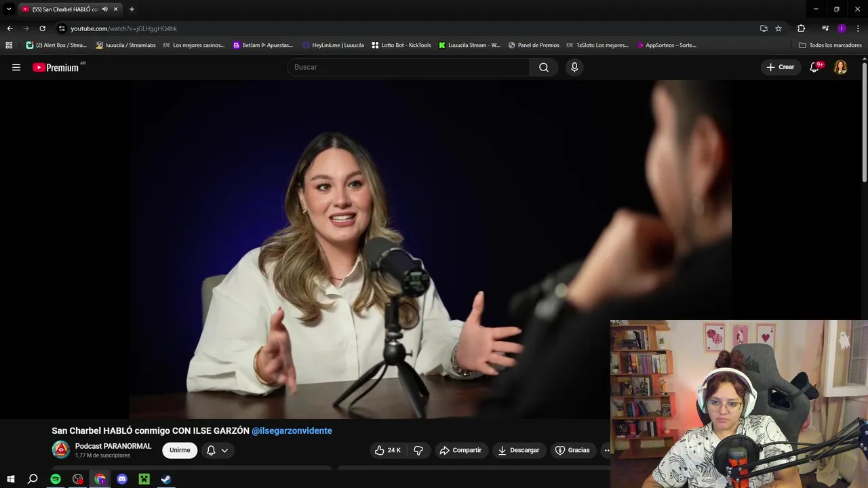Open the Chrome extensions puzzle icon
Viewport: 868px width, 488px height.
pos(801,28)
